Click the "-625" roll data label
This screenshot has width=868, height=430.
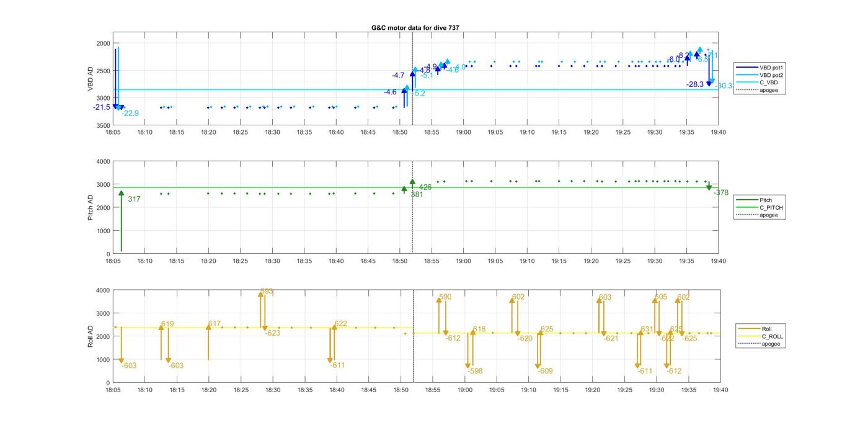coord(689,339)
